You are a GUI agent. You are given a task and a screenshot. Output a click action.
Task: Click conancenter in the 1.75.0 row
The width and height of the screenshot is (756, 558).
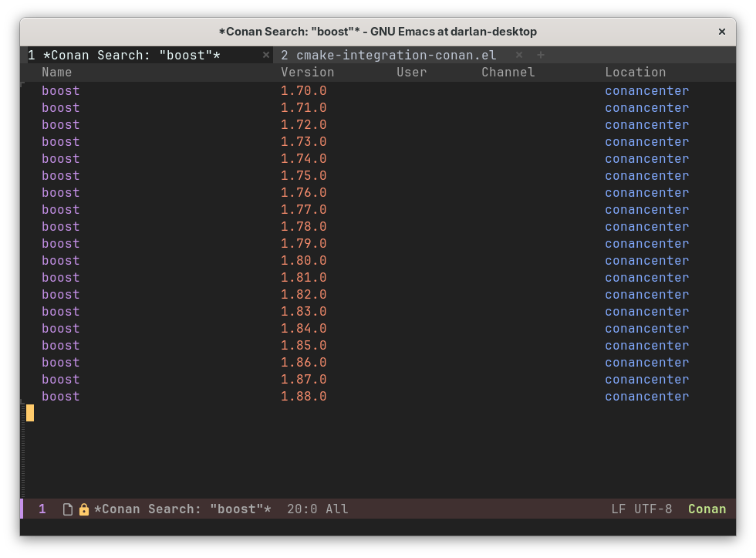(x=647, y=175)
